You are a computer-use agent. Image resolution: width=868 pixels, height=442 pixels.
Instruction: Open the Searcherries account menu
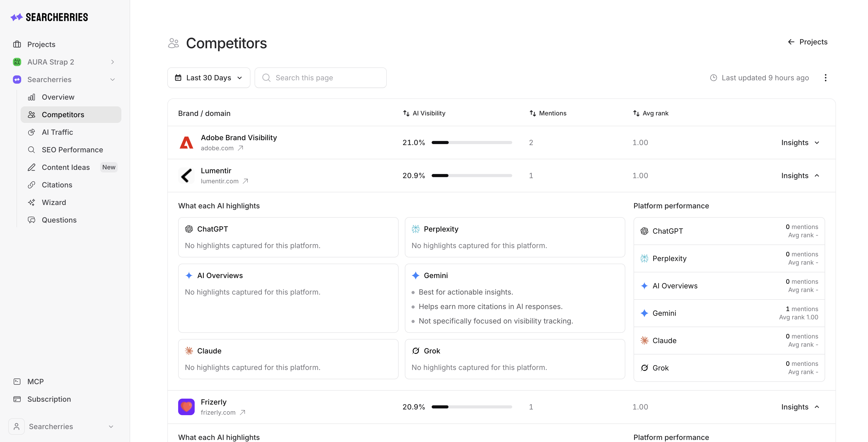(x=62, y=426)
